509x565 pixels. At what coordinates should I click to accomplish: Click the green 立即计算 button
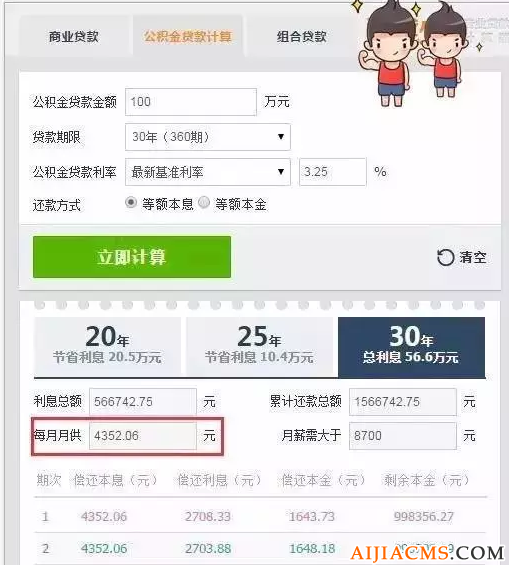click(x=132, y=257)
